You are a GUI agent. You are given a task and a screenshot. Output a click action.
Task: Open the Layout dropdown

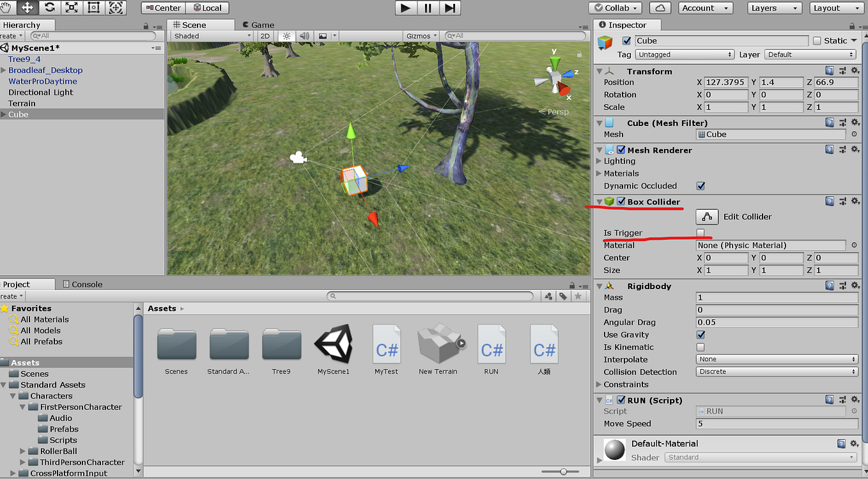coord(836,8)
